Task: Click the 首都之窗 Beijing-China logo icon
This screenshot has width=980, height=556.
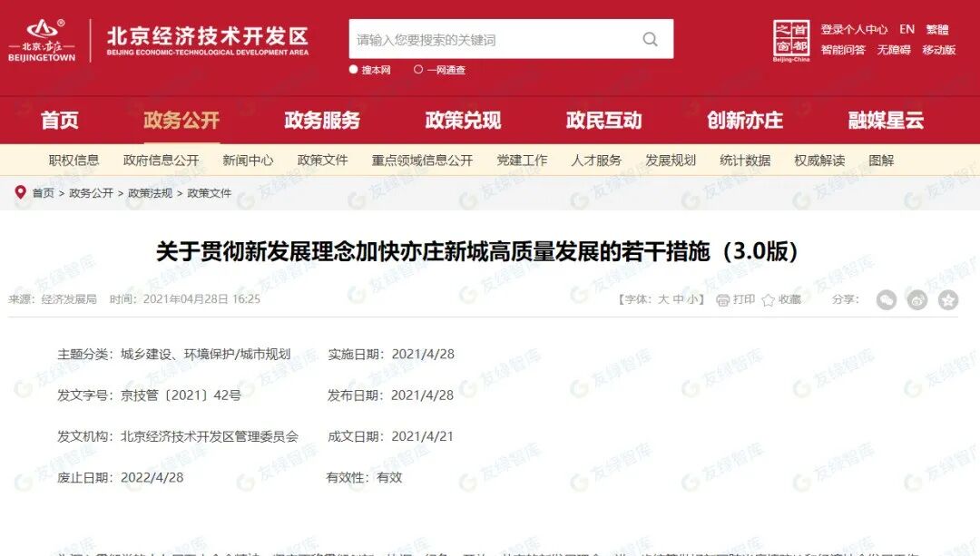Action: click(794, 40)
